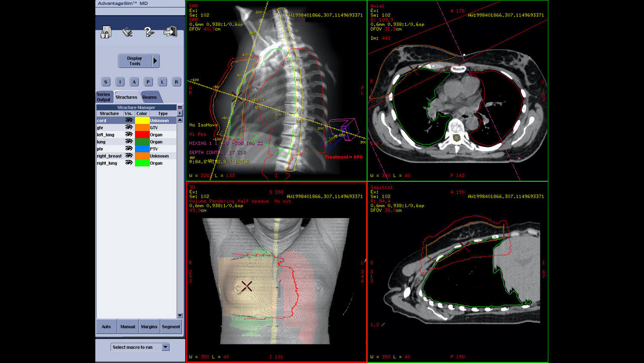This screenshot has height=363, width=644.
Task: Click the Structure Manager title bar icon
Action: (180, 107)
